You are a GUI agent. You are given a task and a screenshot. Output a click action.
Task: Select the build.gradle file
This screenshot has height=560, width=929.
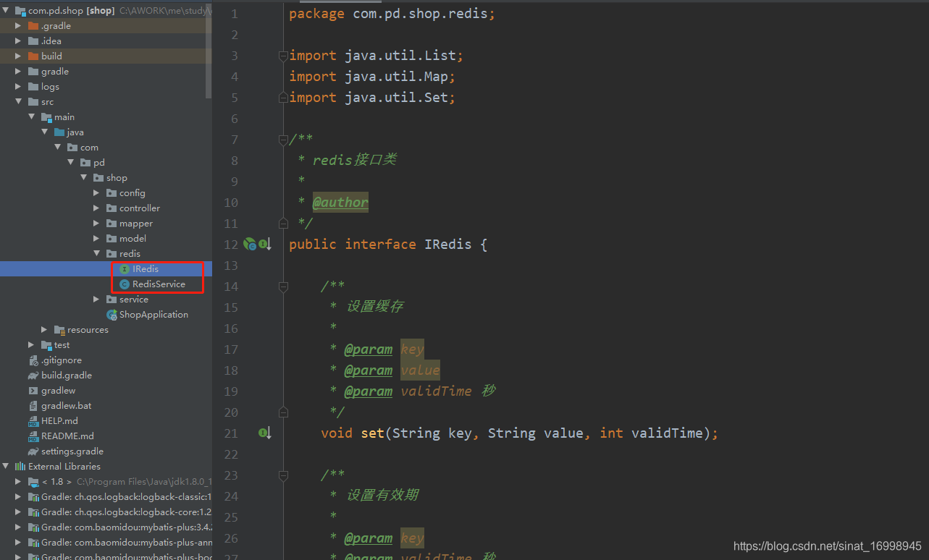(x=67, y=376)
